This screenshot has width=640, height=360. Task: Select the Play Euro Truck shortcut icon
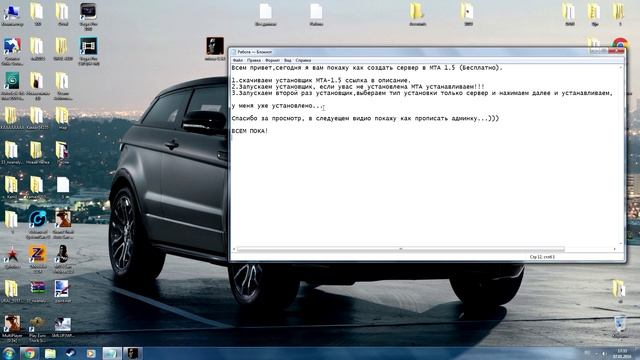click(x=37, y=328)
